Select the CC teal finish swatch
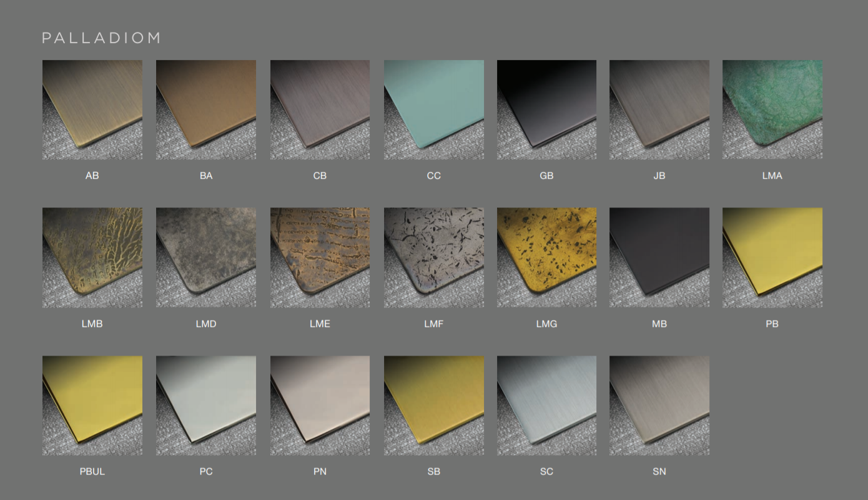The width and height of the screenshot is (868, 500). coord(434,109)
